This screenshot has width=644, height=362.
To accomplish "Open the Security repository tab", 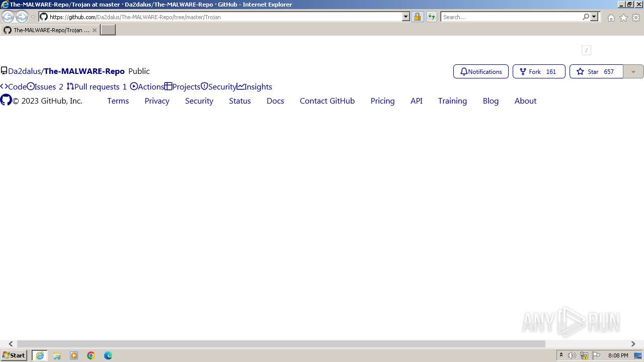I will pos(218,86).
